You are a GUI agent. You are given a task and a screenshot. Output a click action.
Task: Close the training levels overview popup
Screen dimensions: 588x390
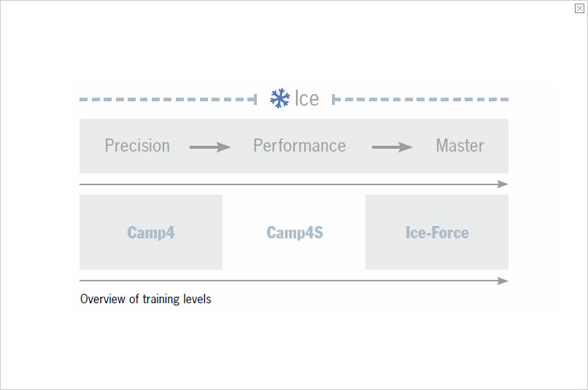[x=579, y=8]
